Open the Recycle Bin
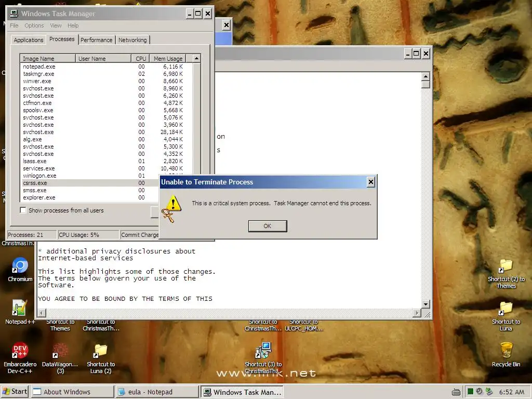 pyautogui.click(x=506, y=354)
